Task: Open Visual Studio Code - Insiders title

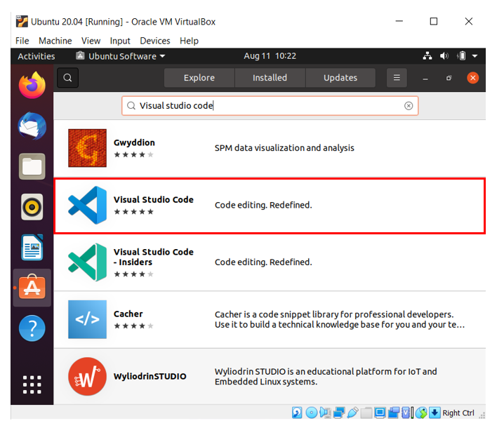Action: pos(153,257)
